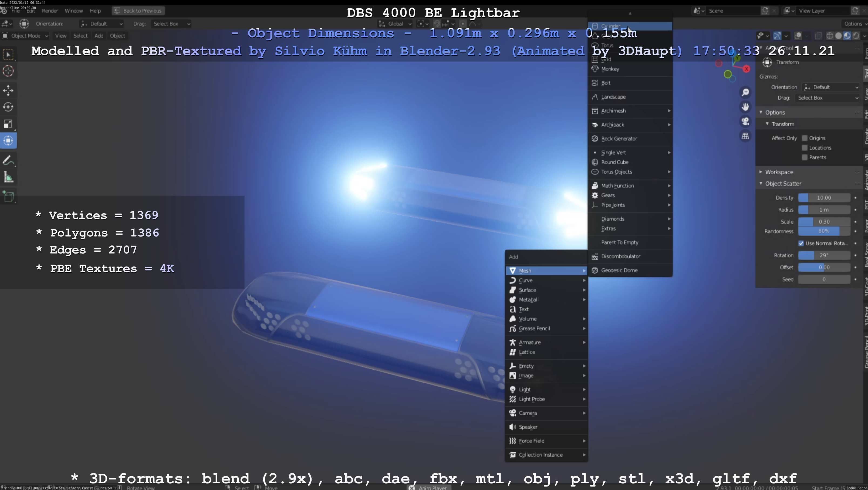Viewport: 868px width, 490px height.
Task: Click the zoom view gizmo icon
Action: click(745, 92)
